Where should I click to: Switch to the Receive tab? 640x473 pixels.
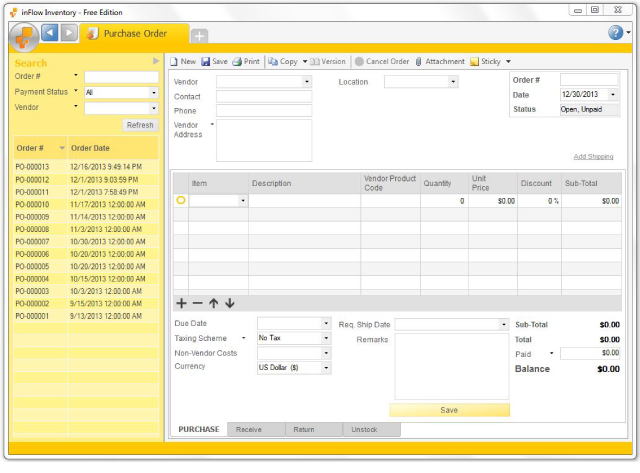pyautogui.click(x=256, y=429)
